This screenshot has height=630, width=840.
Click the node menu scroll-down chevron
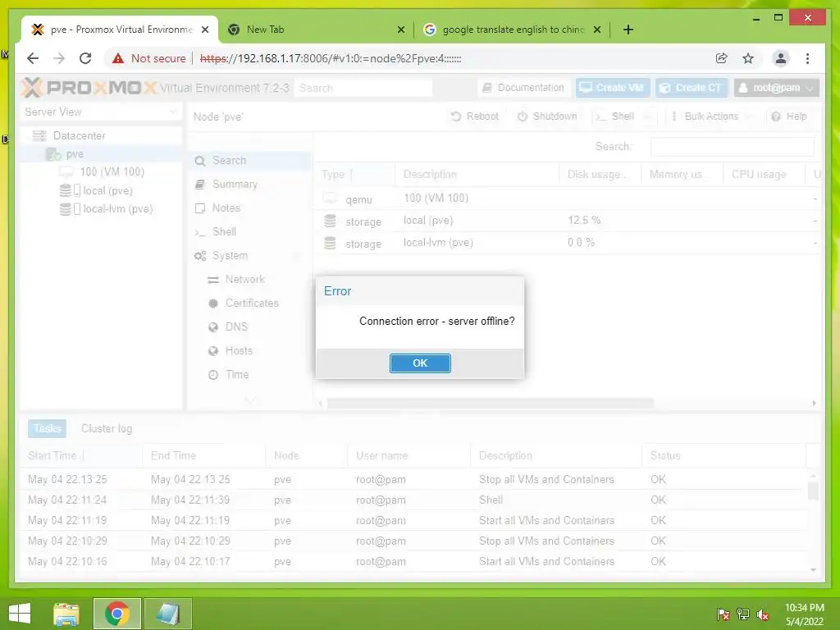[249, 399]
